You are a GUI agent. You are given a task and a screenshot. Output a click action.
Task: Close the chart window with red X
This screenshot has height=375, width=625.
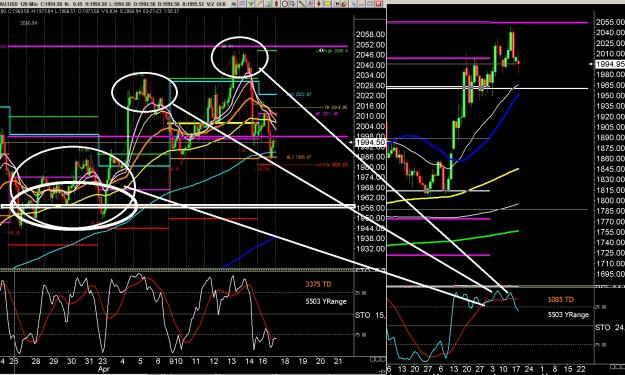(378, 4)
